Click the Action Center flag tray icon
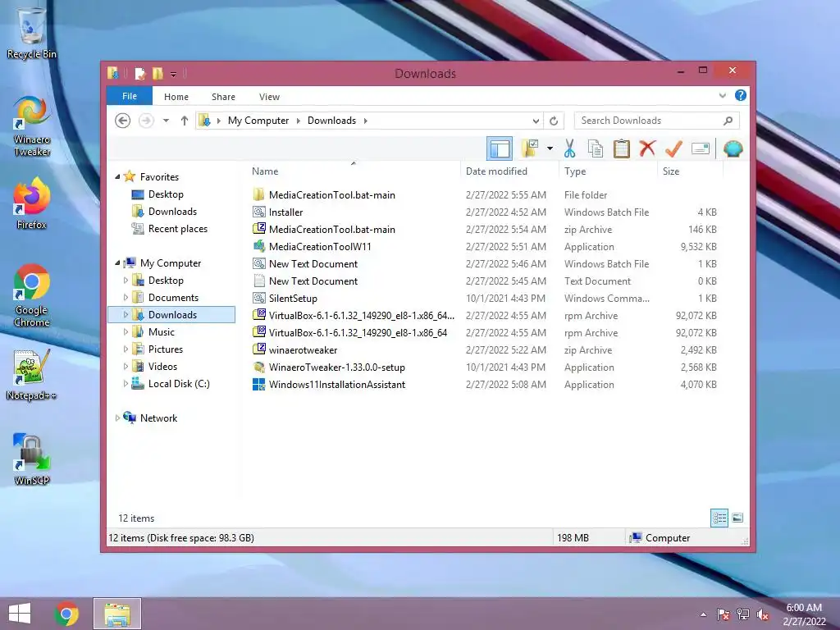Screen dimensions: 840x630 (x=724, y=614)
